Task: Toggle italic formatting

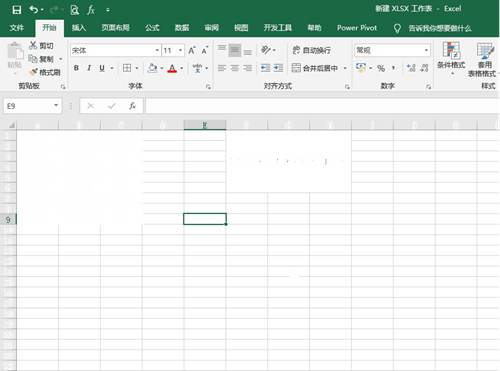Action: (89, 68)
